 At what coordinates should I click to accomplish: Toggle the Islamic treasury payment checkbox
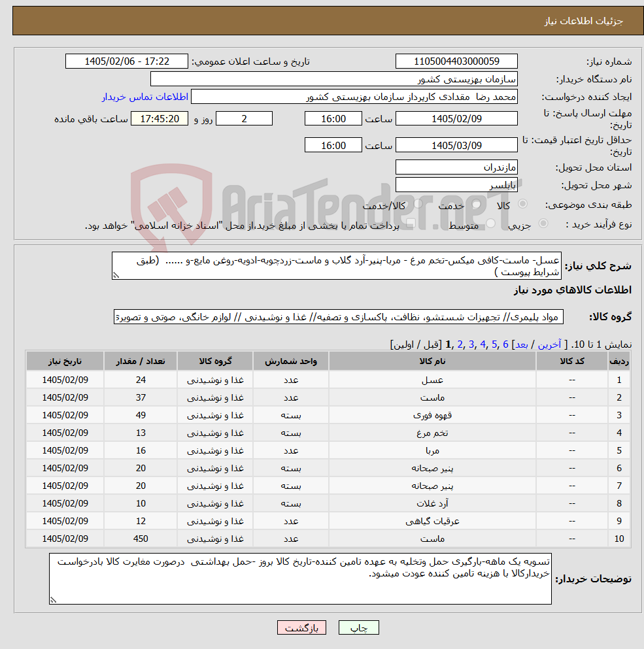(x=410, y=224)
